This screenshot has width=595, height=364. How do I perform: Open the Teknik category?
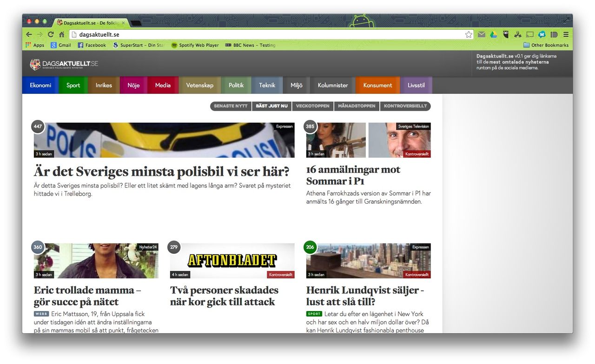[x=267, y=86]
